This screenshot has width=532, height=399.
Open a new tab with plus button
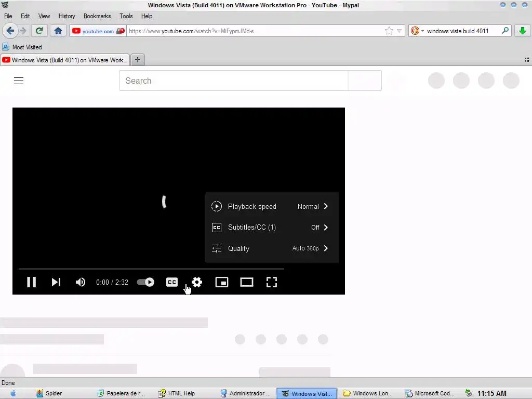(137, 60)
